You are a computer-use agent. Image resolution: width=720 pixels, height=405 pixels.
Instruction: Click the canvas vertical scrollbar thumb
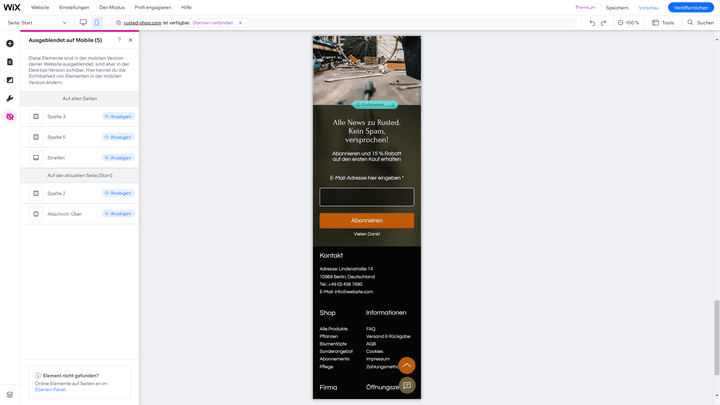tap(716, 338)
